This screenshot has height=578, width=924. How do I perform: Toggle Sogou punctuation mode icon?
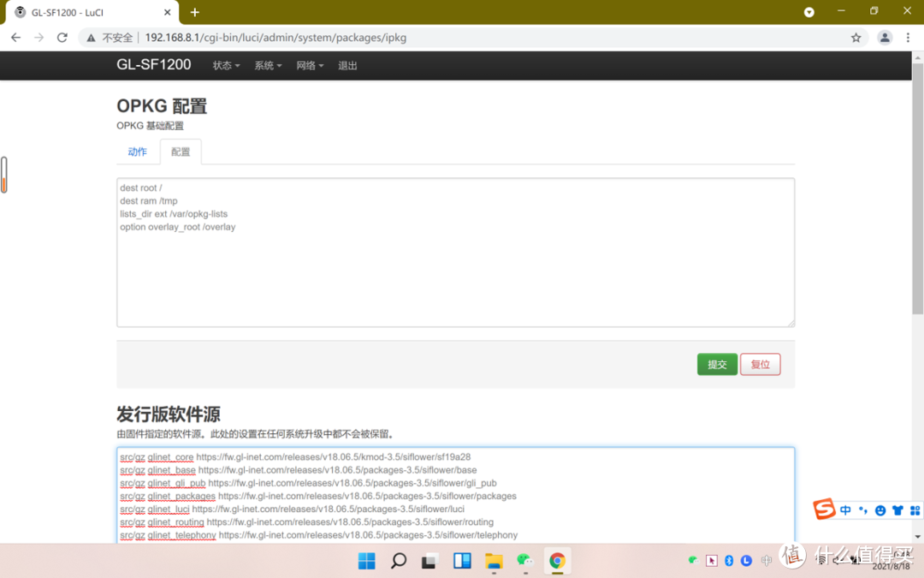point(863,510)
